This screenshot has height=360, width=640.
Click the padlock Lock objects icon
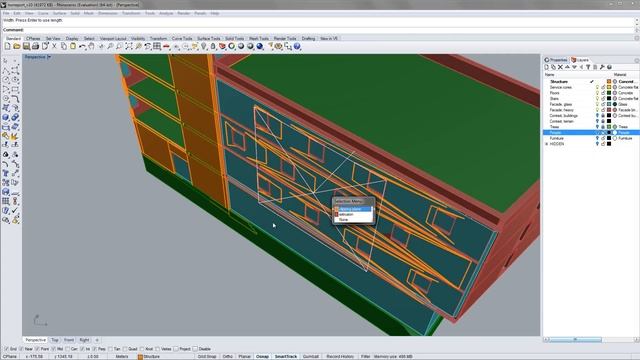pyautogui.click(x=213, y=47)
